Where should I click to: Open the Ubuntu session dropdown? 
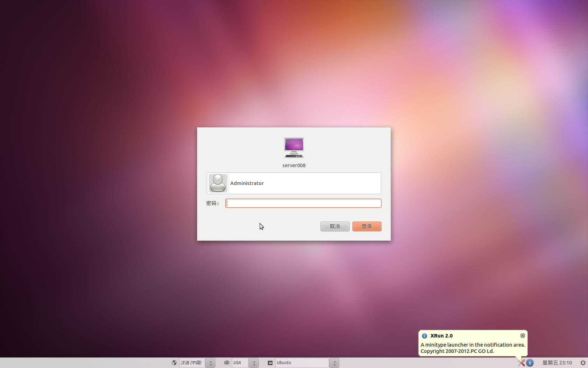pyautogui.click(x=302, y=363)
